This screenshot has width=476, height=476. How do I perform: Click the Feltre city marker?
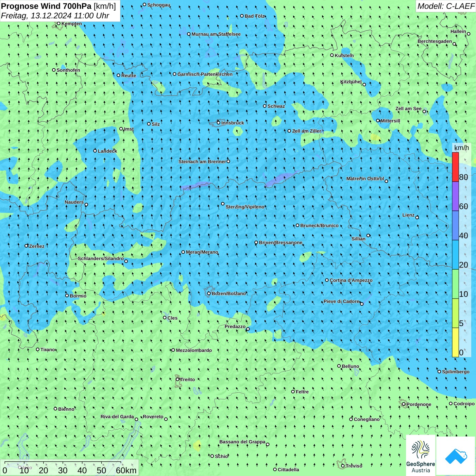click(293, 391)
